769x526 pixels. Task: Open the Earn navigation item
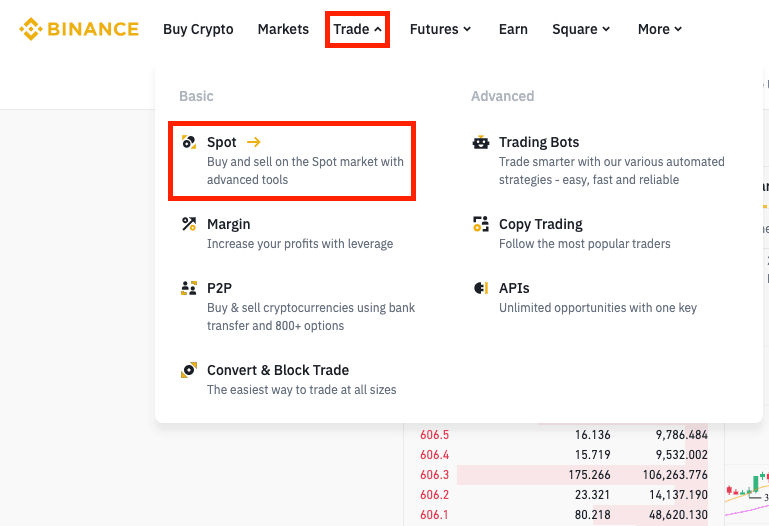click(x=513, y=29)
